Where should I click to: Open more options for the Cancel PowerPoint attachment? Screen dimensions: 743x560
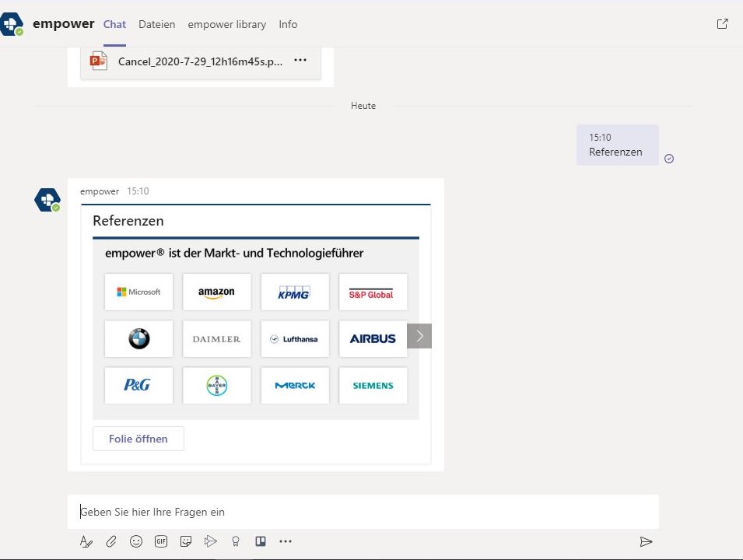coord(300,61)
